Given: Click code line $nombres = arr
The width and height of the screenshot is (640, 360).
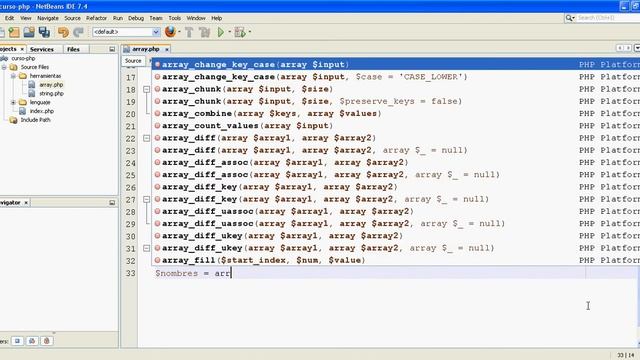Looking at the screenshot, I should (193, 273).
